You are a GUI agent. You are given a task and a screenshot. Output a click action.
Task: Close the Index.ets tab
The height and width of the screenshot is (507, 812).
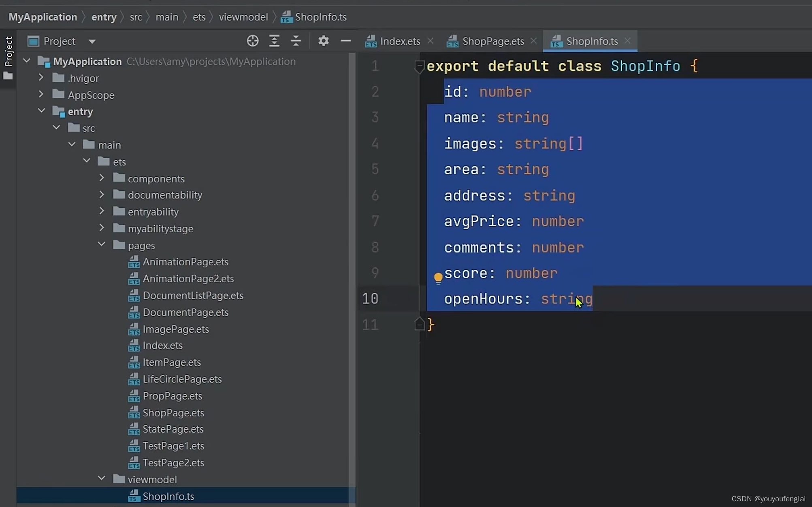(x=430, y=40)
